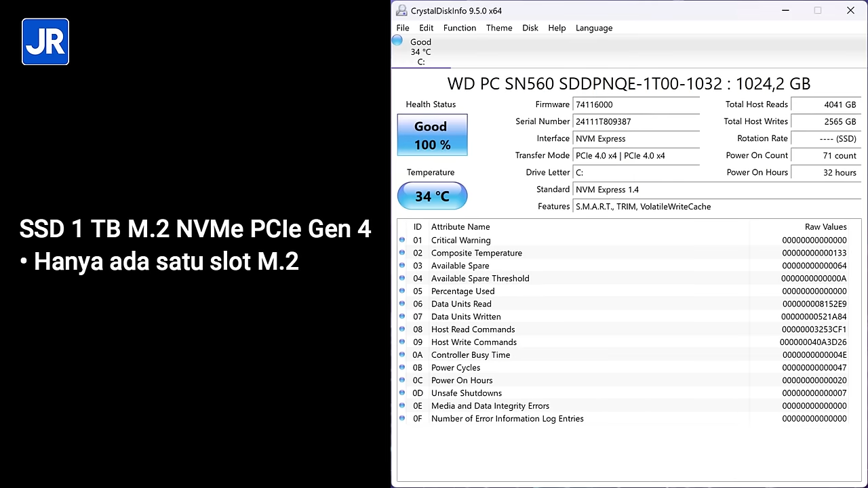Click raw value 0000000000004E
The width and height of the screenshot is (868, 488).
pos(814,355)
